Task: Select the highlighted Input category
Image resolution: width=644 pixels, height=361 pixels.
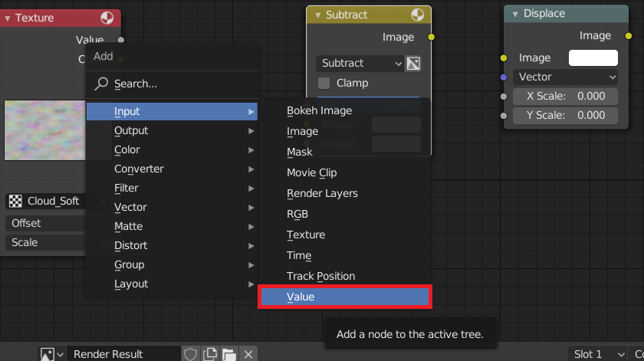Action: (x=172, y=111)
